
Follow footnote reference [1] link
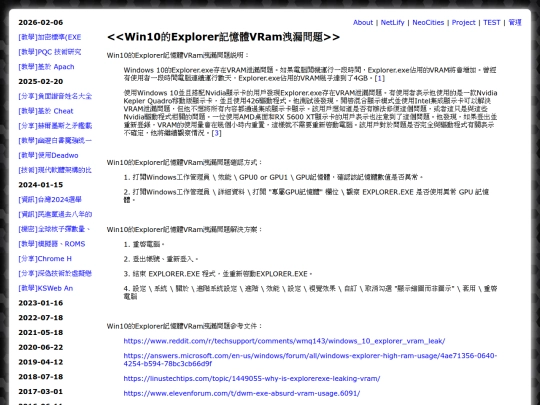click(380, 78)
